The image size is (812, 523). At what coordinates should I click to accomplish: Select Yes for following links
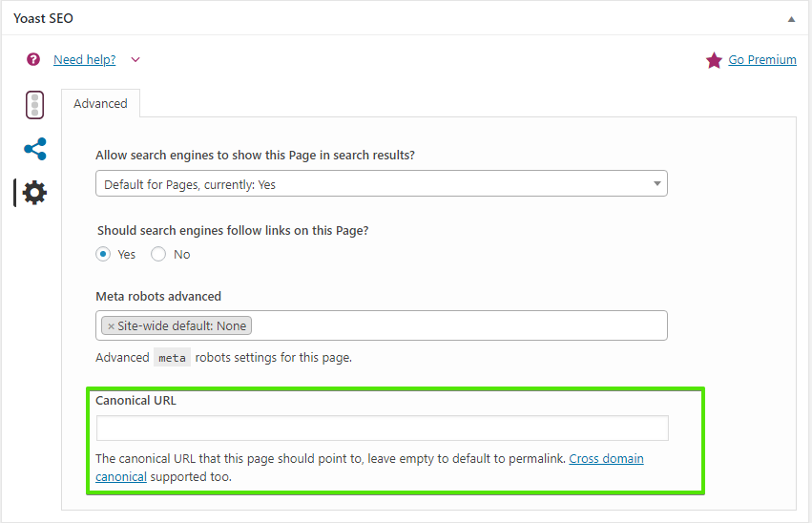[103, 254]
